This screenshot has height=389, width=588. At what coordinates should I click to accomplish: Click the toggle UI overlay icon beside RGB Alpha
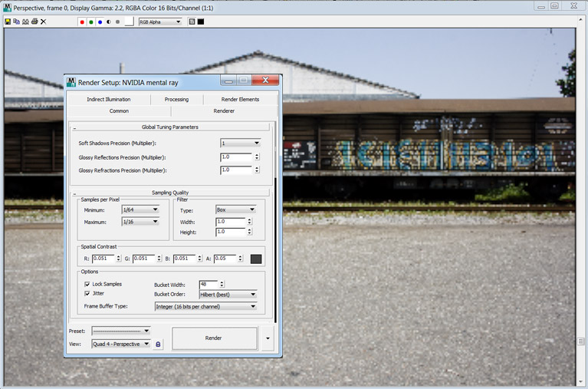pyautogui.click(x=192, y=21)
